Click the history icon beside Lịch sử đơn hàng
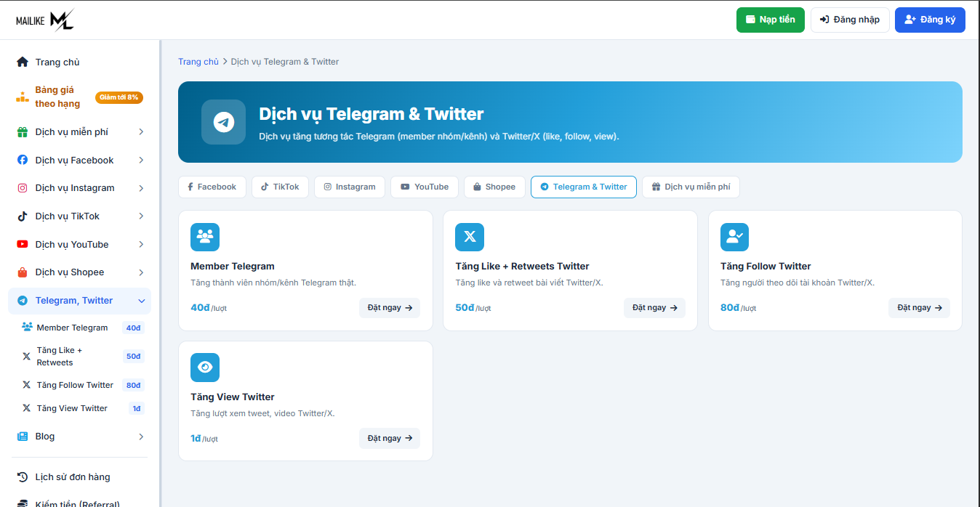This screenshot has height=507, width=980. pos(23,477)
